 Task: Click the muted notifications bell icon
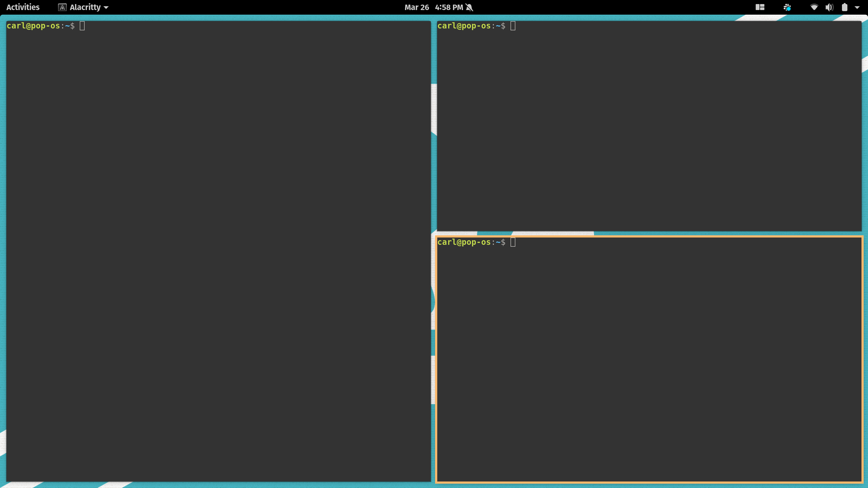click(469, 7)
